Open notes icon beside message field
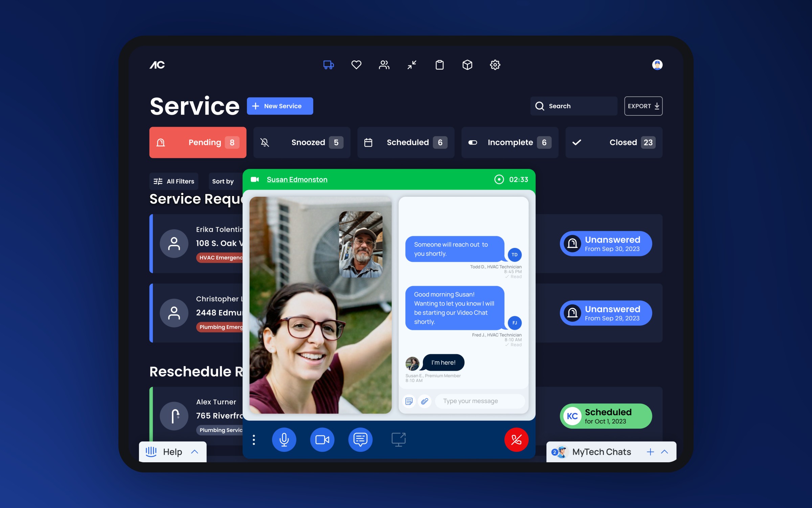The height and width of the screenshot is (508, 812). click(409, 401)
